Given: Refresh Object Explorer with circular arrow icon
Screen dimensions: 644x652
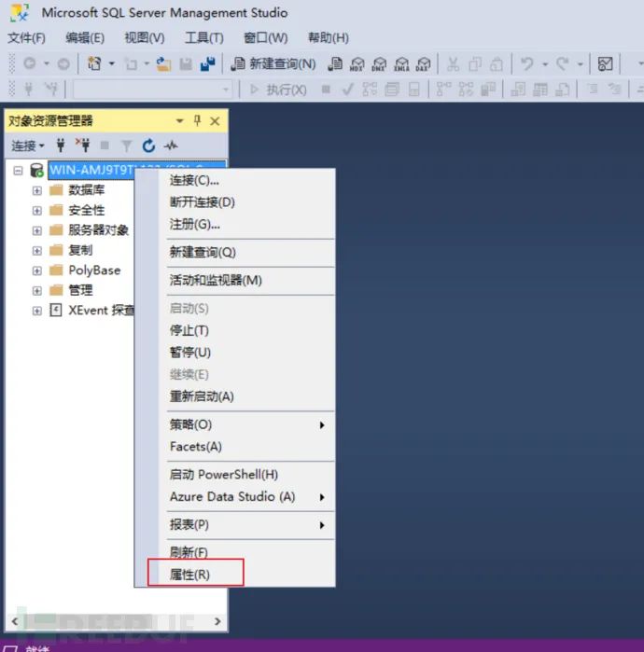Looking at the screenshot, I should (x=148, y=146).
